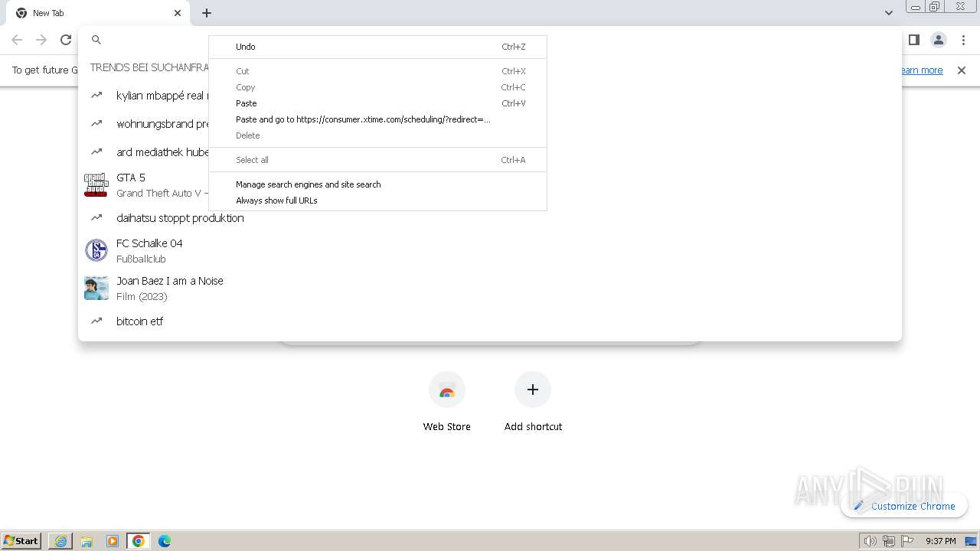
Task: Launch Microsoft Edge from the taskbar
Action: click(165, 541)
